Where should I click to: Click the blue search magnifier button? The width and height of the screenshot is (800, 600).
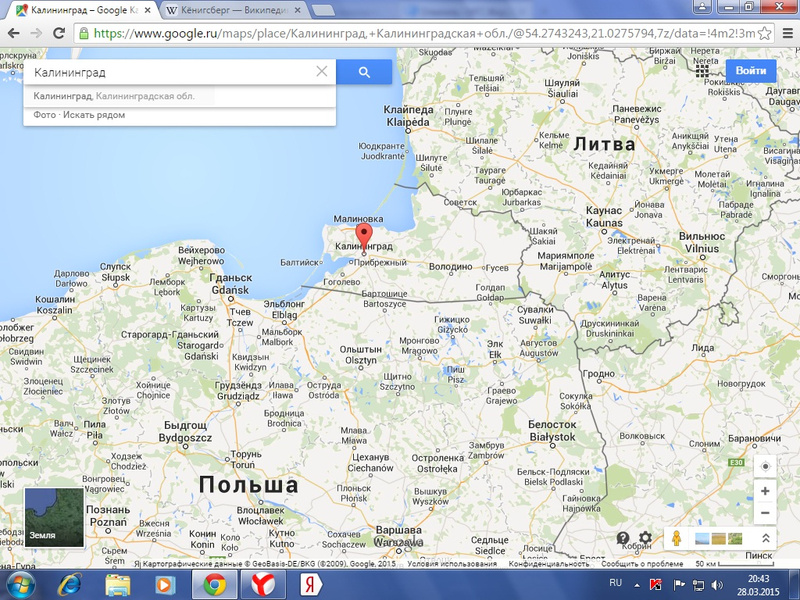[x=364, y=72]
